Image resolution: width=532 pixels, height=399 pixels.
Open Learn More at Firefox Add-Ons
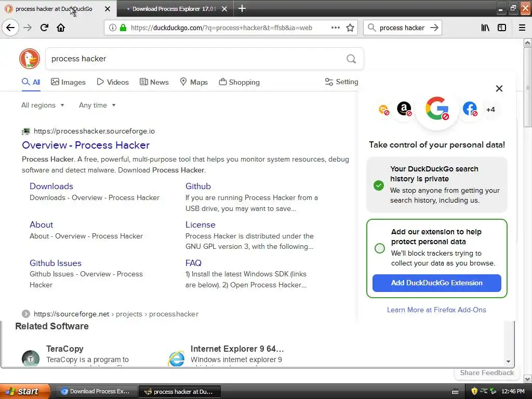click(436, 310)
